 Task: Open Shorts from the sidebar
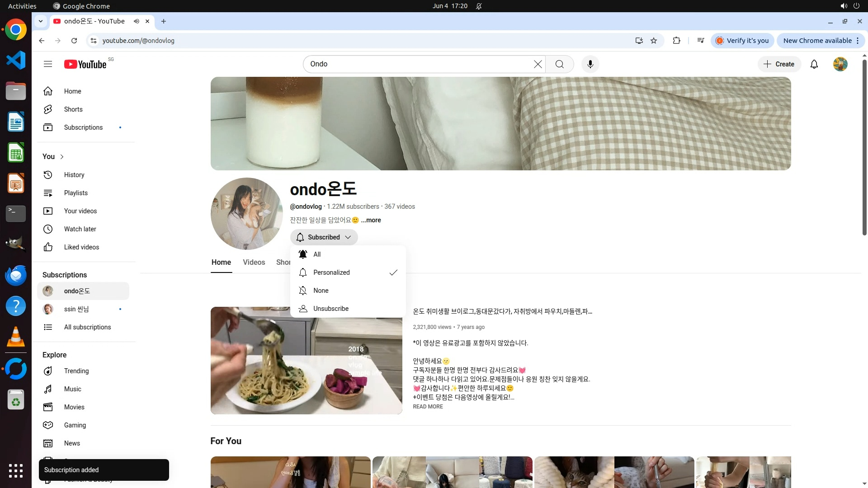point(73,109)
